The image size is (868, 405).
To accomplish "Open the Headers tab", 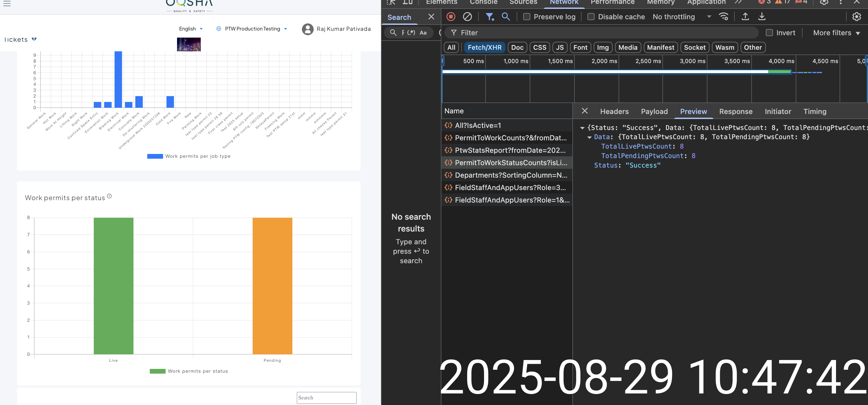I will coord(614,111).
